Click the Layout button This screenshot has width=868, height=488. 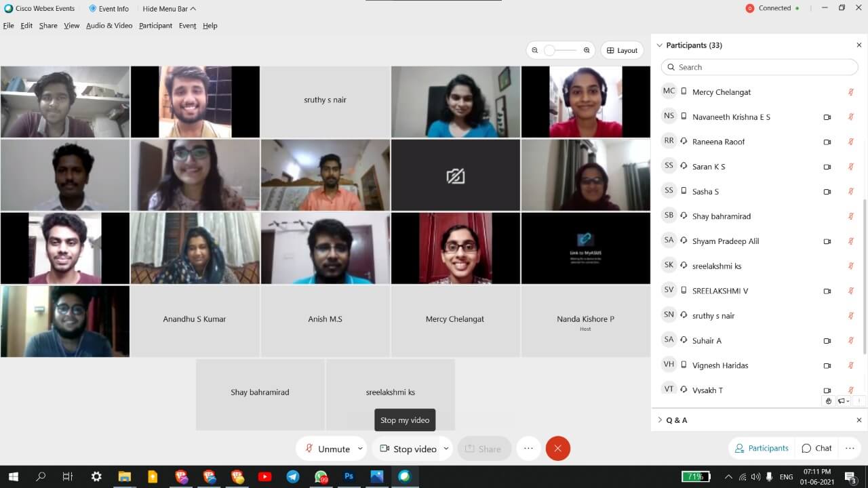[622, 50]
